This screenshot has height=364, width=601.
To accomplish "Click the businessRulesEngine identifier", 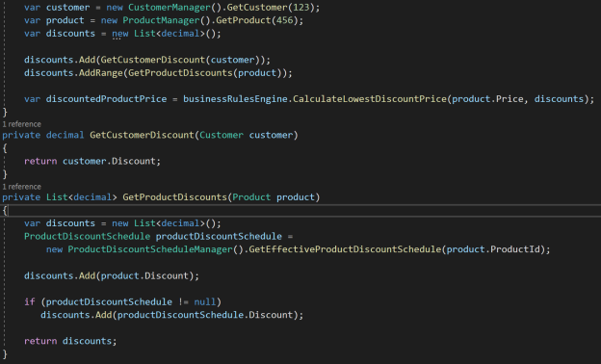I will (235, 99).
